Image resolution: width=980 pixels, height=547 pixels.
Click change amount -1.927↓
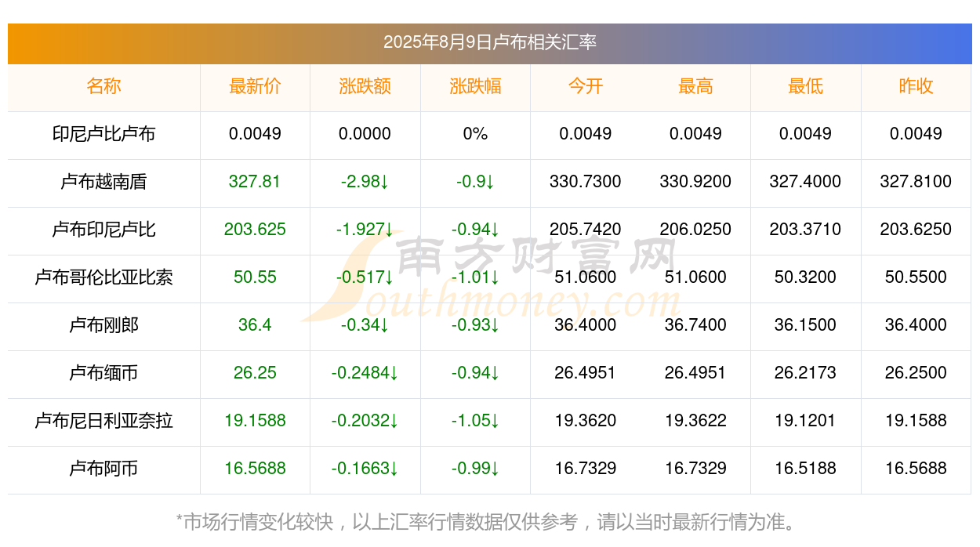pos(365,230)
